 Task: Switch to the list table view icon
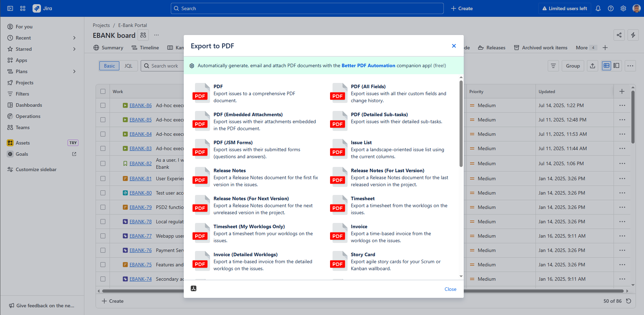pyautogui.click(x=607, y=65)
